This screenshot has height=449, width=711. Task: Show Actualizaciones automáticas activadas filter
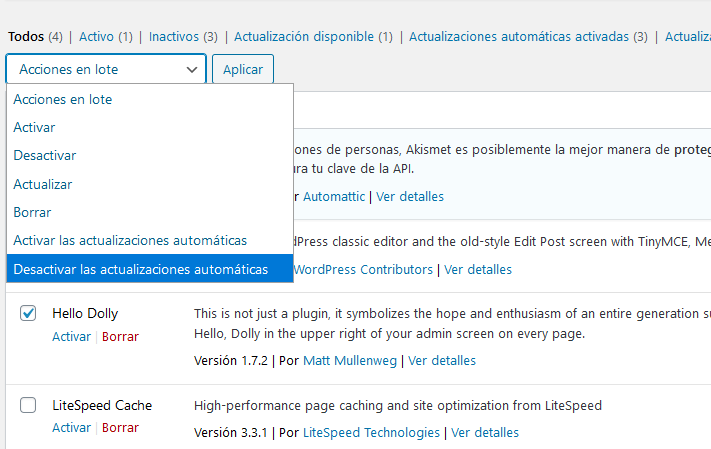tap(519, 37)
